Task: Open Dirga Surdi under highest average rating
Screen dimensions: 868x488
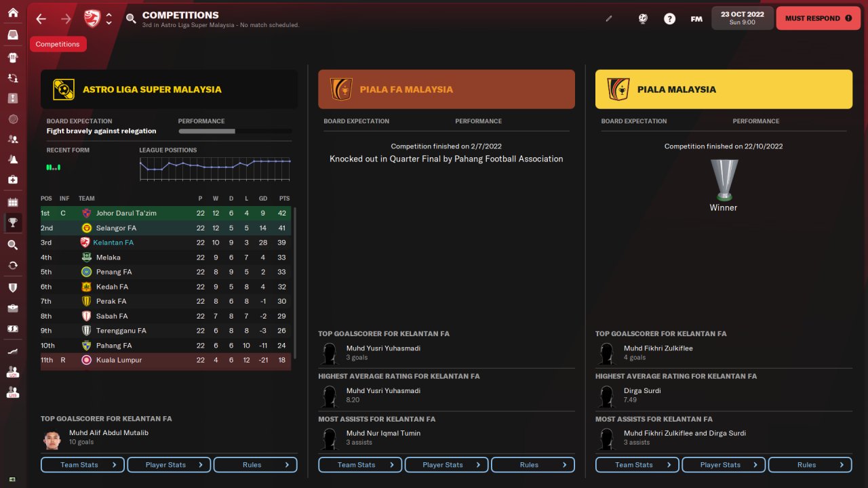Action: point(642,390)
